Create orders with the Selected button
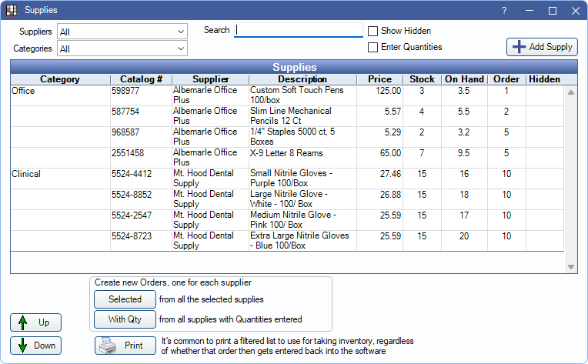 (x=125, y=299)
